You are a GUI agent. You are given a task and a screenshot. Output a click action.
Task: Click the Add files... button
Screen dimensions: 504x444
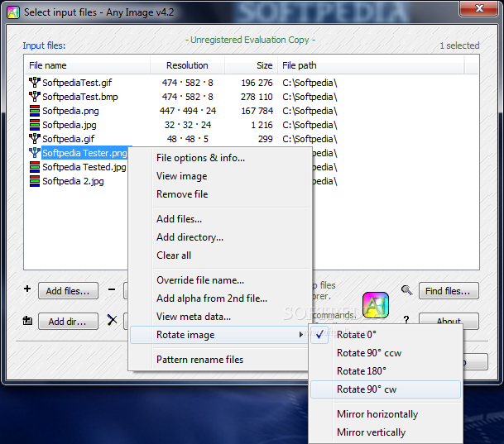click(68, 291)
